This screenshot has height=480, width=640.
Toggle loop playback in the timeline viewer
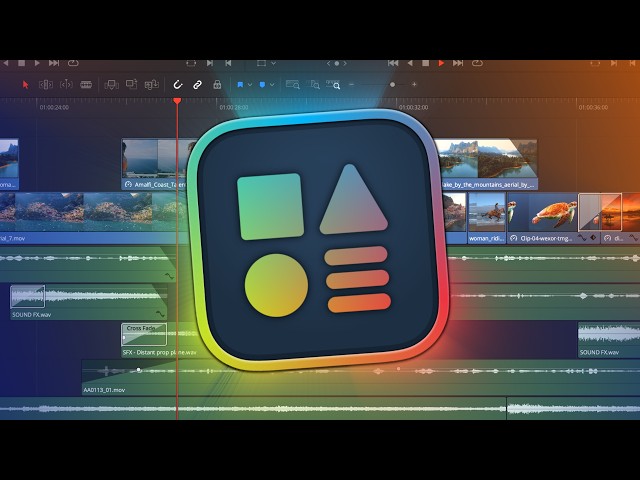477,63
